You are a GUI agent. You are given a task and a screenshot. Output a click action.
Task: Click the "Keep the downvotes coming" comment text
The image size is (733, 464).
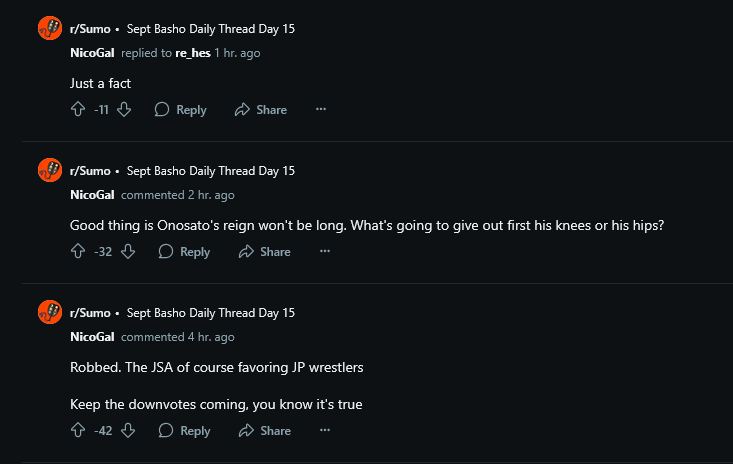[x=216, y=404]
